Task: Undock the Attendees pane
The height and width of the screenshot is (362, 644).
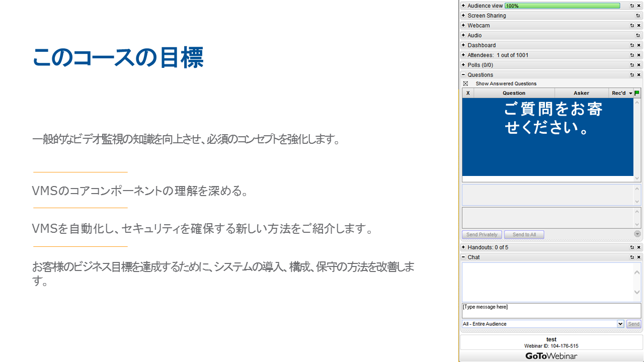Action: click(x=632, y=55)
